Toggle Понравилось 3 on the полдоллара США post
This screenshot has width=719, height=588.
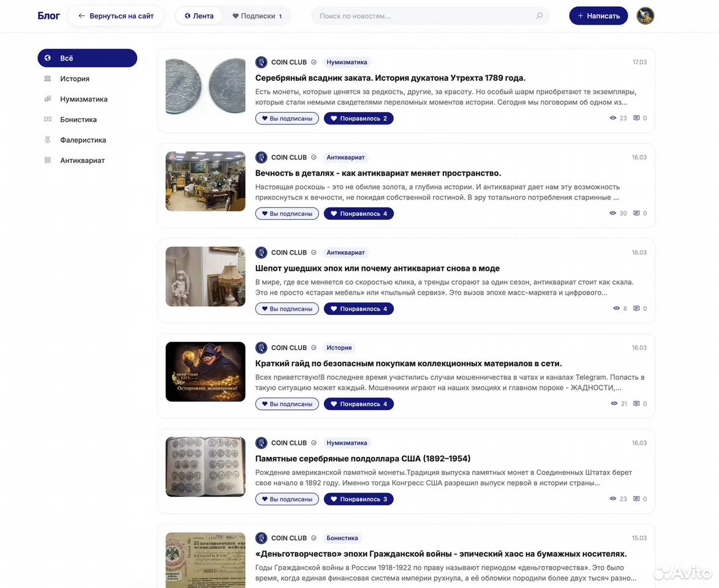click(359, 499)
